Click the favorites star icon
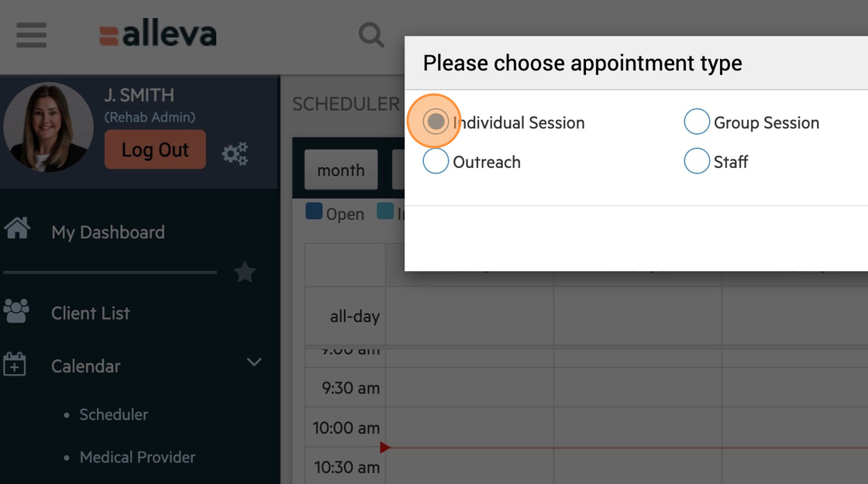The height and width of the screenshot is (484, 868). coord(245,273)
